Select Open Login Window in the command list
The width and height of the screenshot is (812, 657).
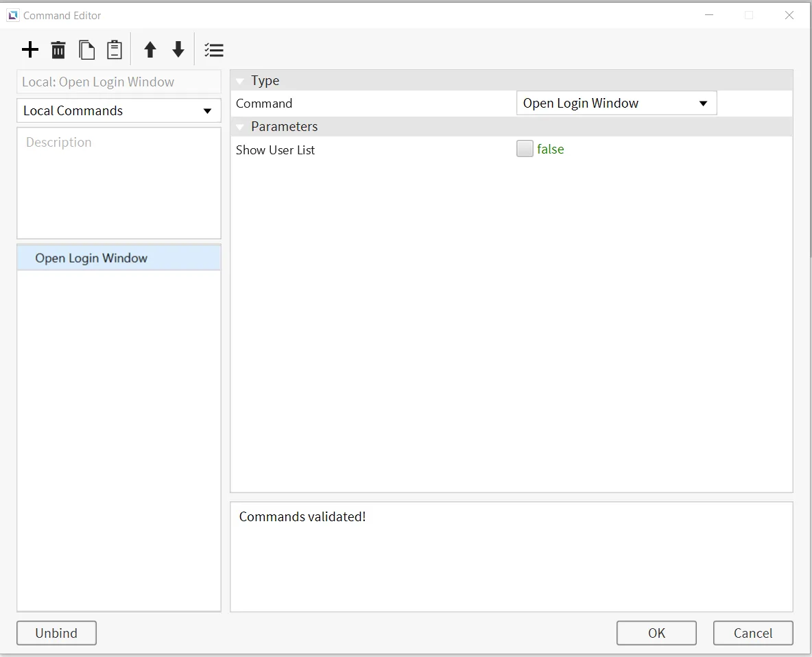click(91, 259)
